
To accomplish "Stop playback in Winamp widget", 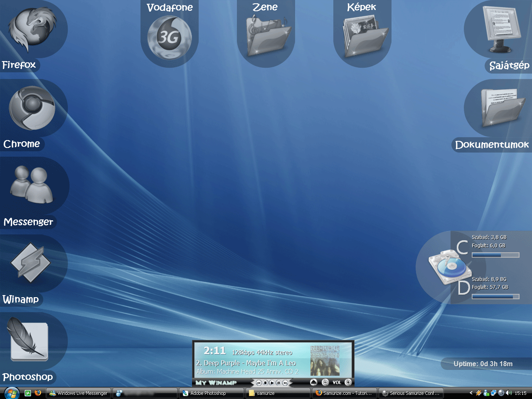I will (266, 383).
